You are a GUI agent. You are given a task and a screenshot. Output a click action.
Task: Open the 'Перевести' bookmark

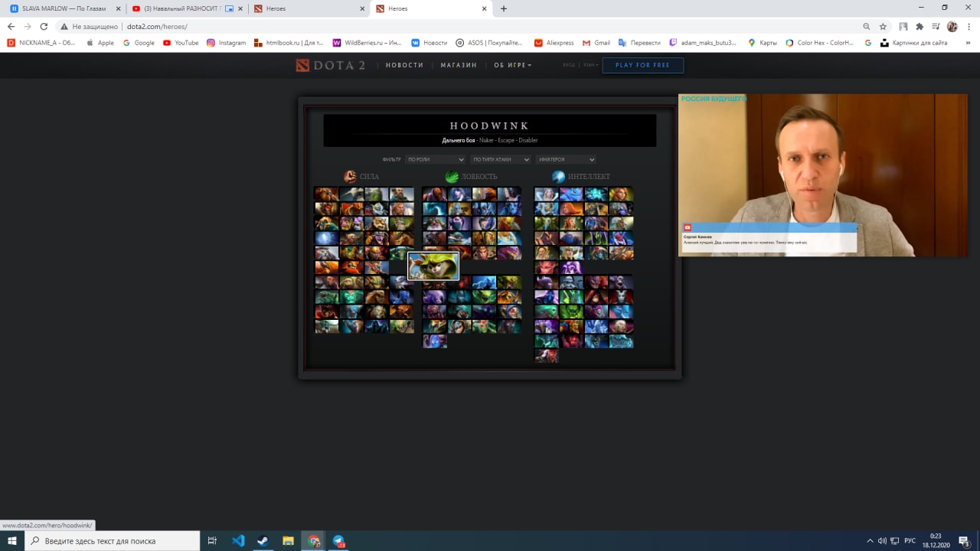(639, 43)
